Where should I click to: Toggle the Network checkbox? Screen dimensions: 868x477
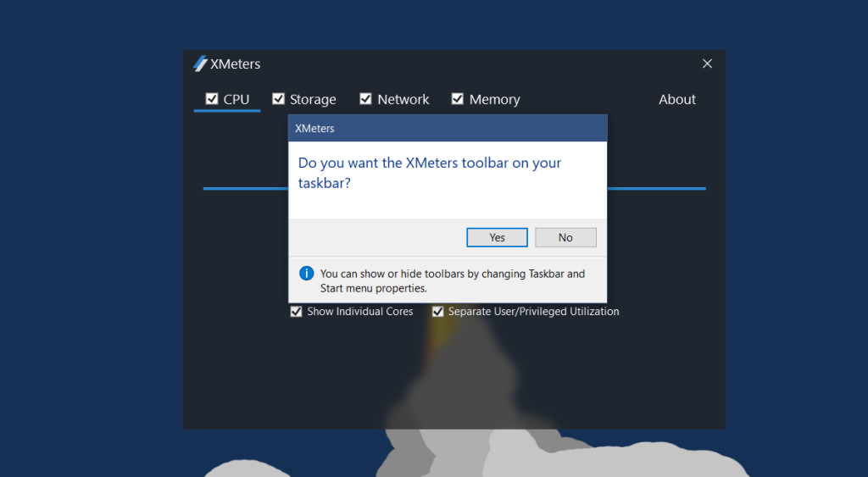point(365,98)
